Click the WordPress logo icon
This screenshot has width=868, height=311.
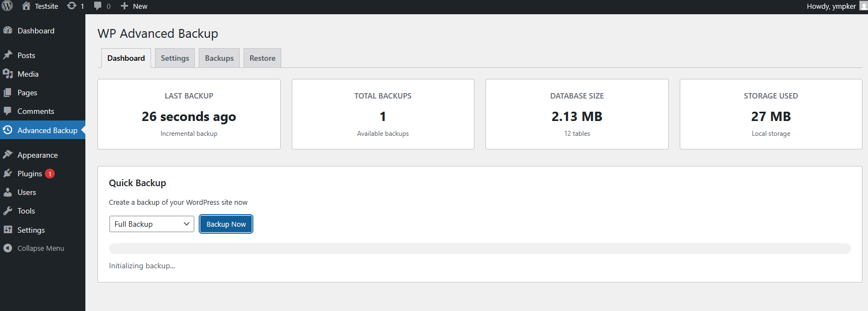(7, 6)
